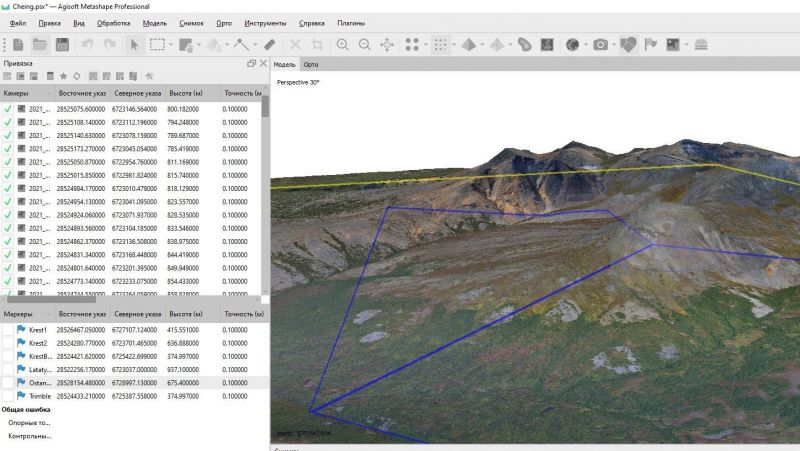Select the rectangle selection tool

pos(157,44)
